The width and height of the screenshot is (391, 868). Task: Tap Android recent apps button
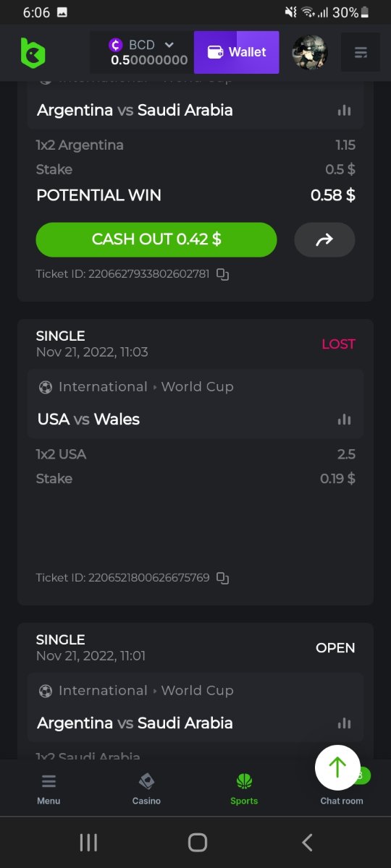click(x=88, y=842)
